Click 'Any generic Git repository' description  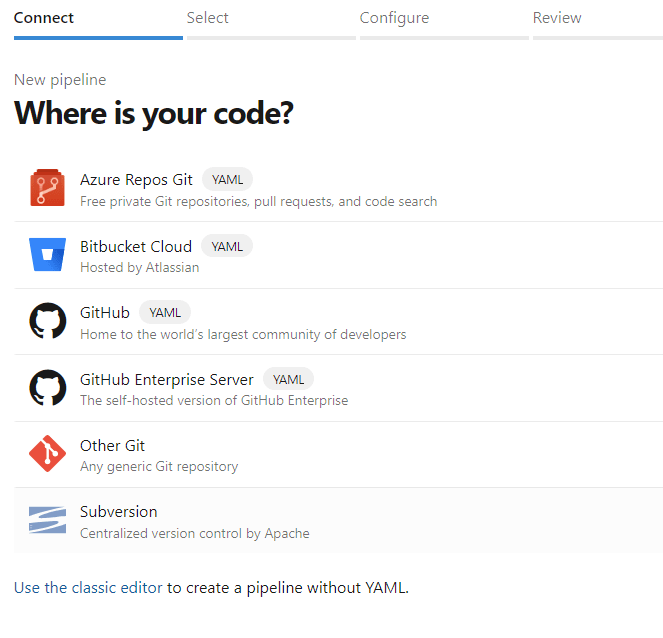pyautogui.click(x=159, y=466)
